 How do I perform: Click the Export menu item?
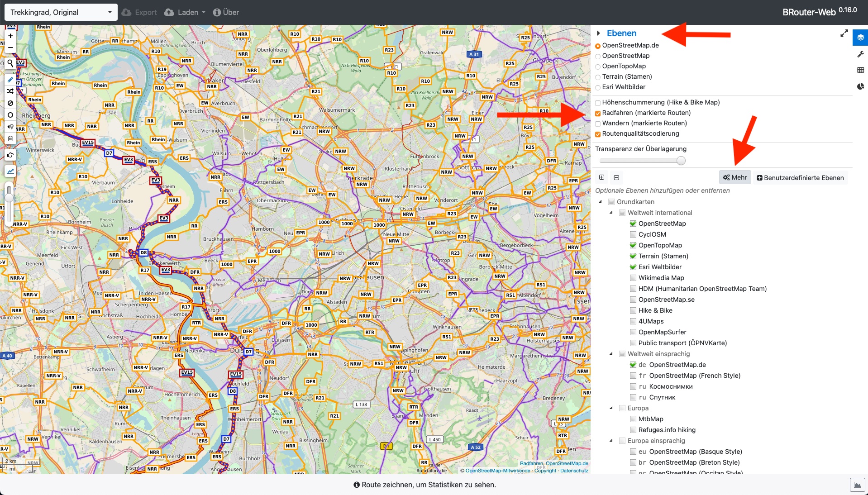pos(139,12)
